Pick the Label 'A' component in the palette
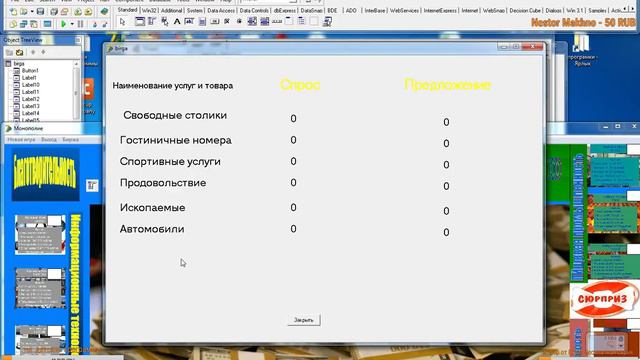 click(x=177, y=21)
